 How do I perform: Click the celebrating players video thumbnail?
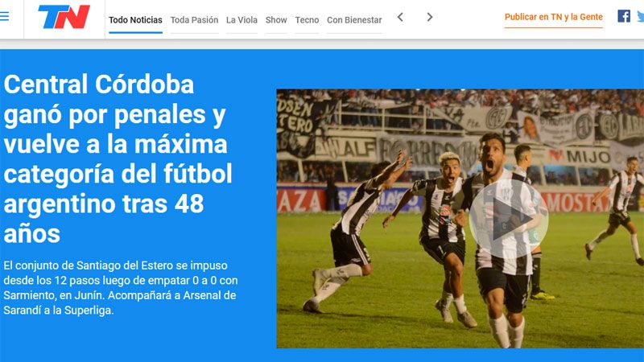(x=460, y=218)
